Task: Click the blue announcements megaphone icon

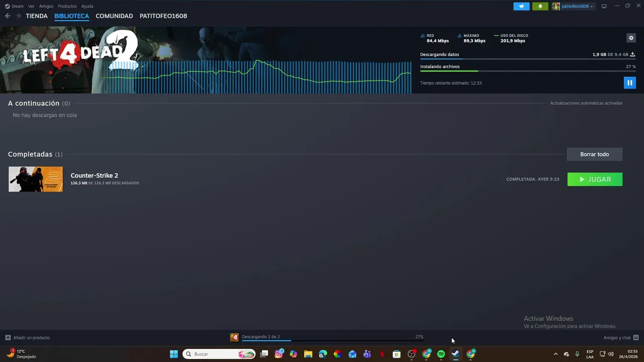Action: click(521, 6)
